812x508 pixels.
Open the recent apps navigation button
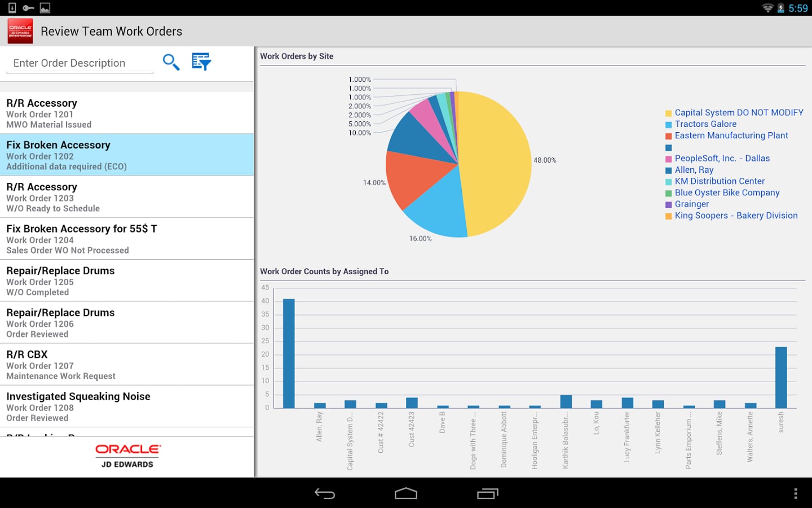tap(488, 494)
